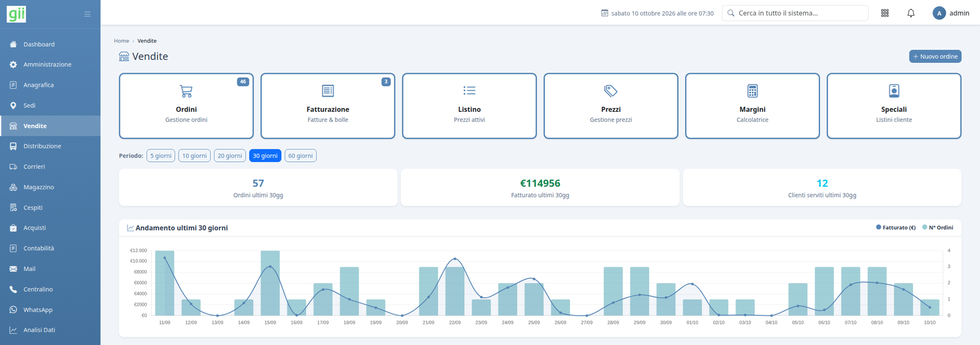Open the apps grid icon in the top bar
The width and height of the screenshot is (980, 345).
(885, 12)
